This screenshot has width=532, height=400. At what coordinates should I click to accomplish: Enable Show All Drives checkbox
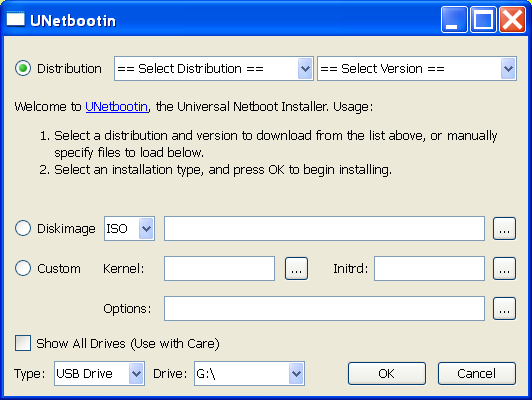[23, 343]
